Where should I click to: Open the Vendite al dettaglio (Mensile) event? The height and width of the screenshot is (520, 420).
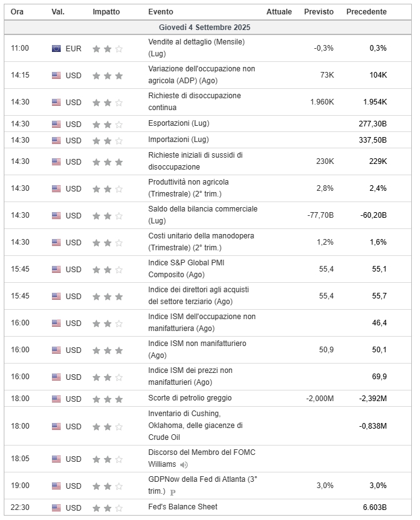tap(196, 42)
